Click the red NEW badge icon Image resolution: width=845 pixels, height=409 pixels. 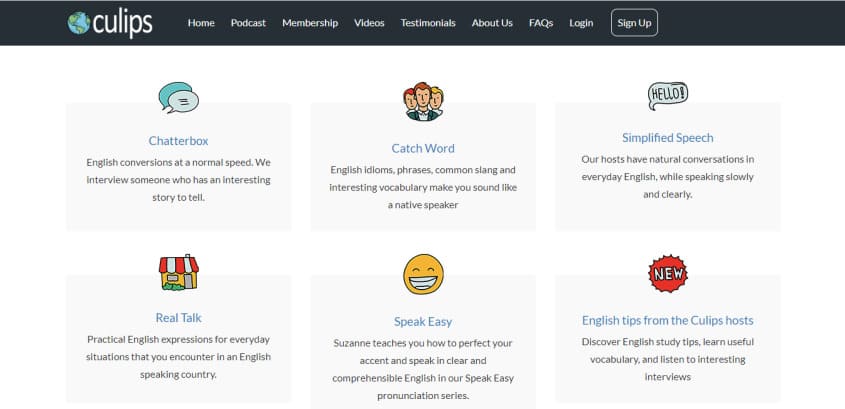(x=668, y=274)
